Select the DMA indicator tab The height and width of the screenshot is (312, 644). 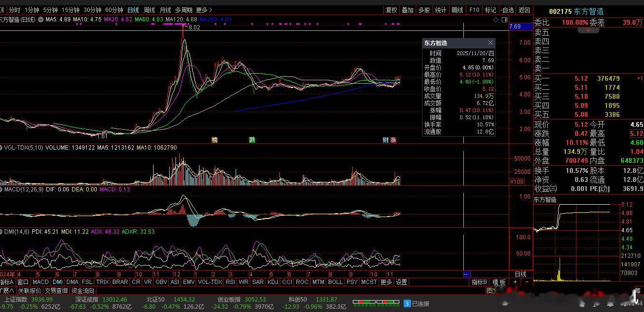[72, 282]
